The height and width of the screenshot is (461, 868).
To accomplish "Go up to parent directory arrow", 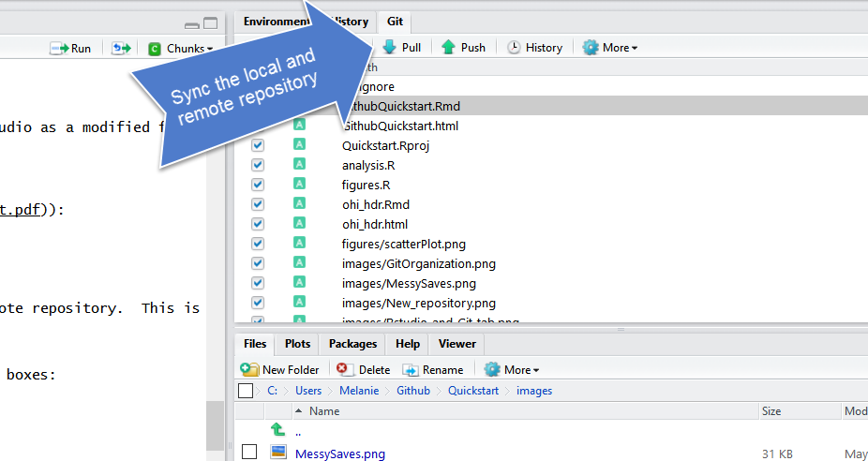I will point(277,429).
